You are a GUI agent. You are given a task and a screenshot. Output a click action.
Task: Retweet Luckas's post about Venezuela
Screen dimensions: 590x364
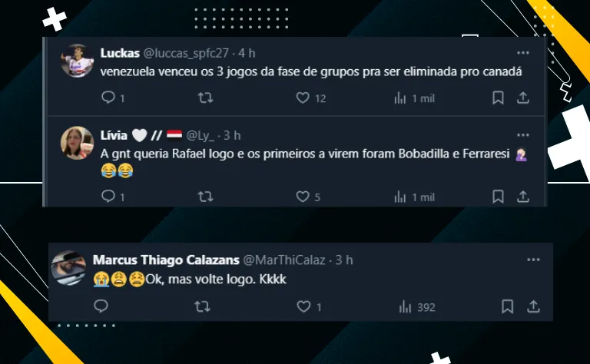tap(205, 98)
